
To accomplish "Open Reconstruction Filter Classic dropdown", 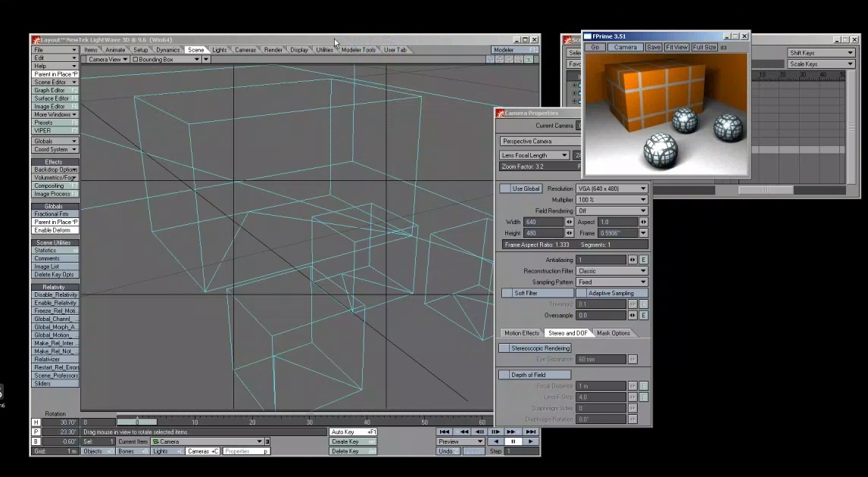I will tap(612, 271).
